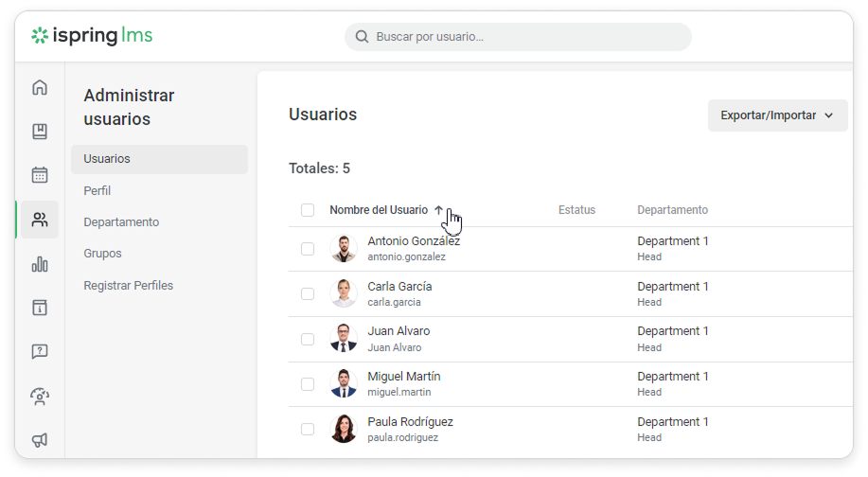Click the users icon in sidebar

coord(40,220)
